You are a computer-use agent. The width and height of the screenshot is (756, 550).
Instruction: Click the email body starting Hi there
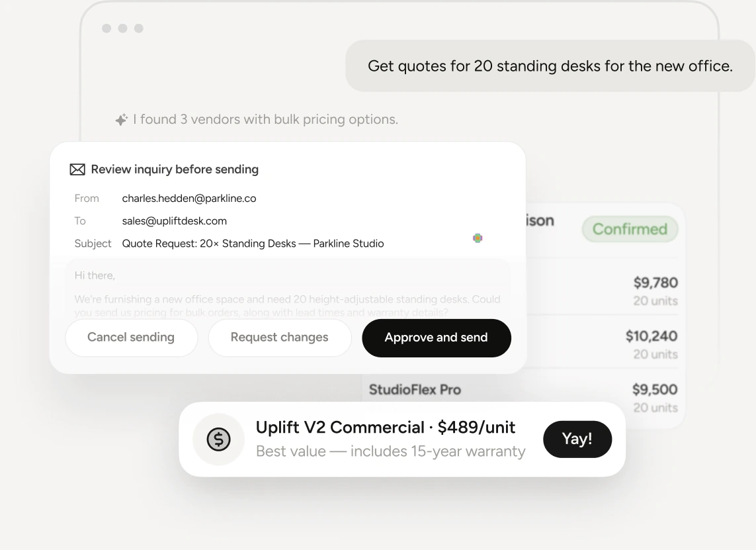point(287,289)
